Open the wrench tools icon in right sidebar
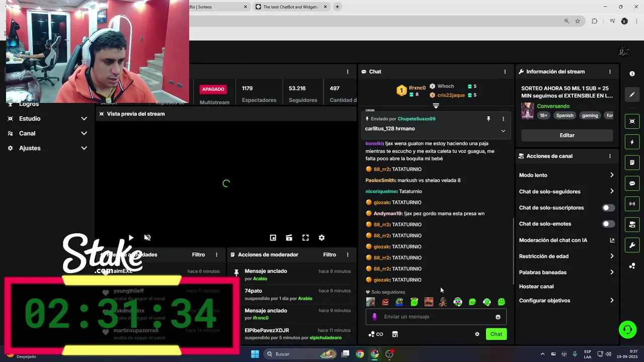This screenshot has width=644, height=362. (632, 245)
